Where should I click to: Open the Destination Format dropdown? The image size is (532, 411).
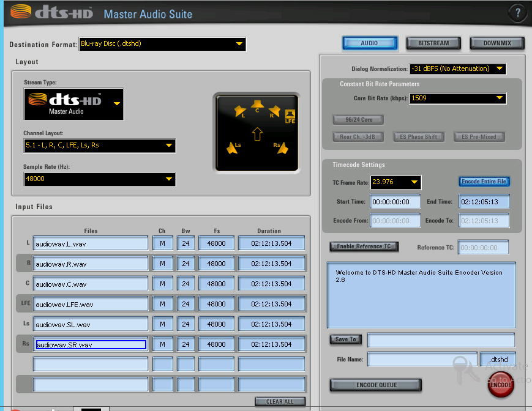[163, 44]
